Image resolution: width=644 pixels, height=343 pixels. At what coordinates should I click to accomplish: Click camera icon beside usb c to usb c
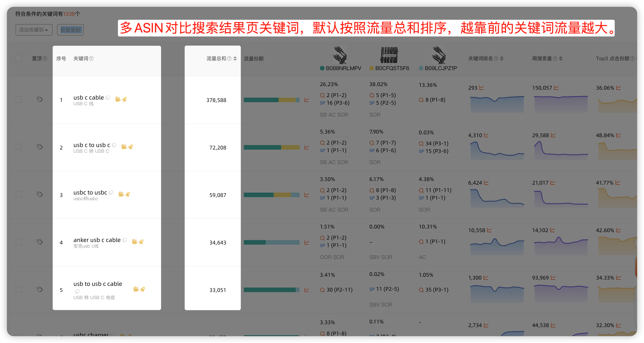pos(124,147)
